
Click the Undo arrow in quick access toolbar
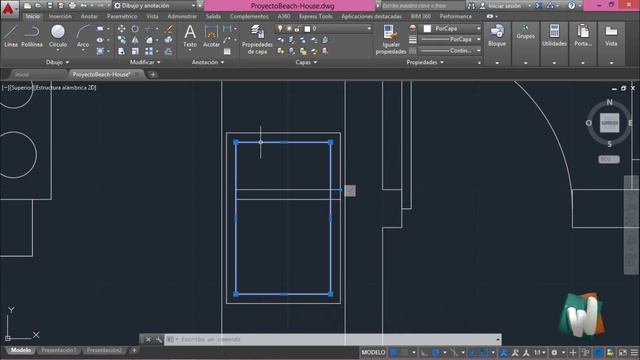[84, 6]
